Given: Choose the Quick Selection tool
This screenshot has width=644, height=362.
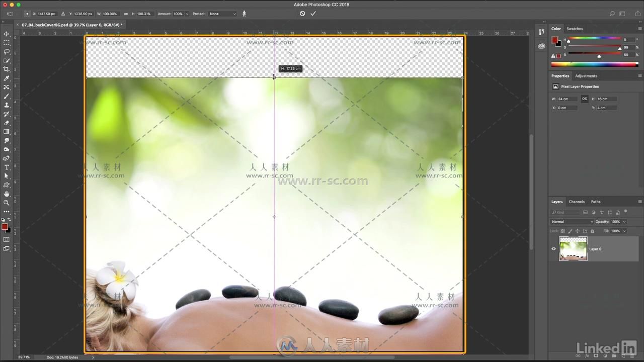Looking at the screenshot, I should tap(7, 61).
